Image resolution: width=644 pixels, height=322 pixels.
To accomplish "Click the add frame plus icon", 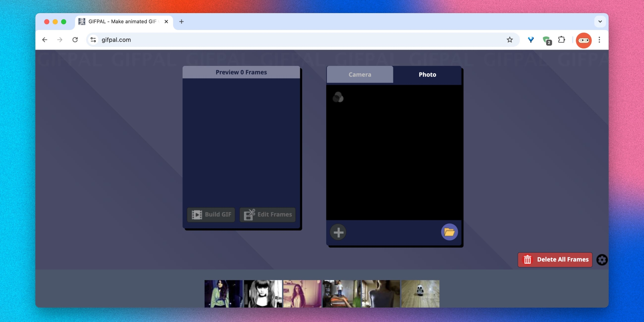I will tap(338, 232).
